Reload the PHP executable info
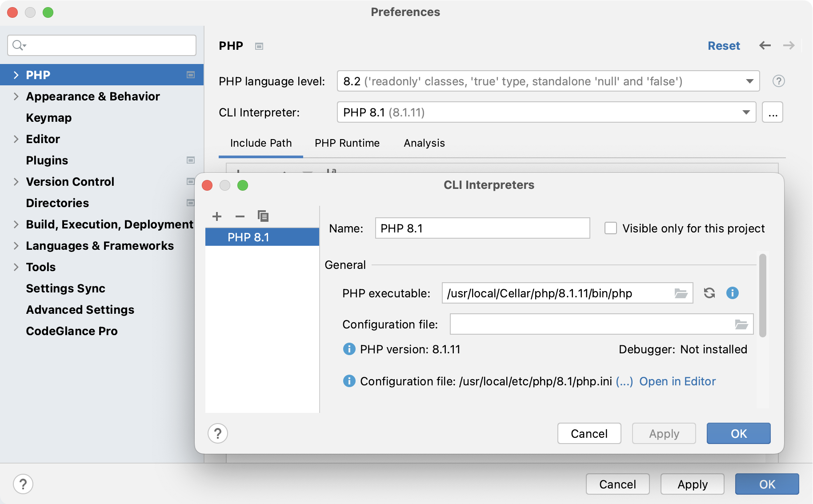 click(x=709, y=293)
